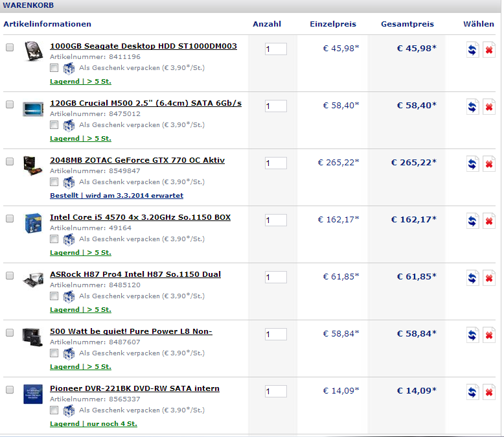Refresh quantity for Seagate Desktop HDD row
This screenshot has height=437, width=504.
[472, 50]
